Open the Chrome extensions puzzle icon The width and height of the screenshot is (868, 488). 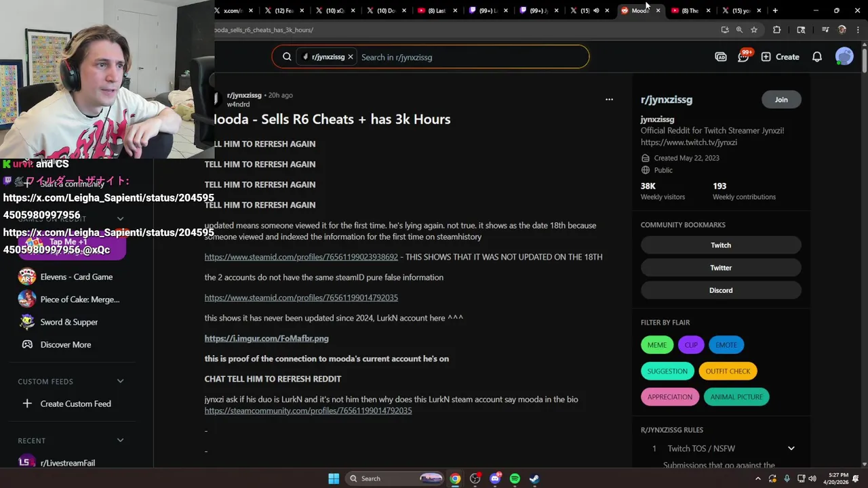point(777,30)
